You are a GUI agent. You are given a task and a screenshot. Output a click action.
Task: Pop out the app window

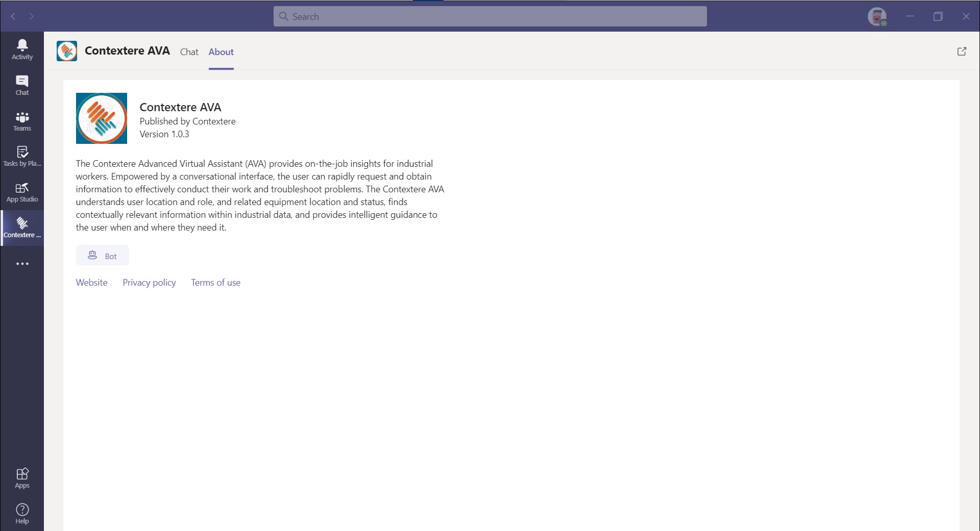962,51
